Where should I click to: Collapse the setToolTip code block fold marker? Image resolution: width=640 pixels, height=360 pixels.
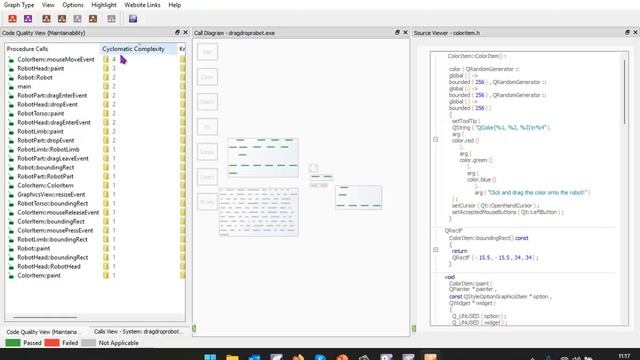coord(436,140)
